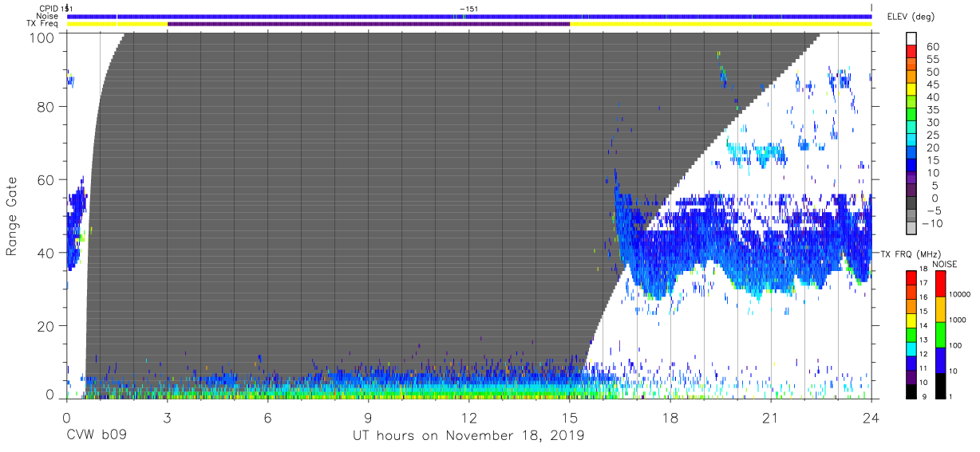This screenshot has width=980, height=452.
Task: Click the "1000" label on the NOISE colorbar
Action: pos(958,320)
